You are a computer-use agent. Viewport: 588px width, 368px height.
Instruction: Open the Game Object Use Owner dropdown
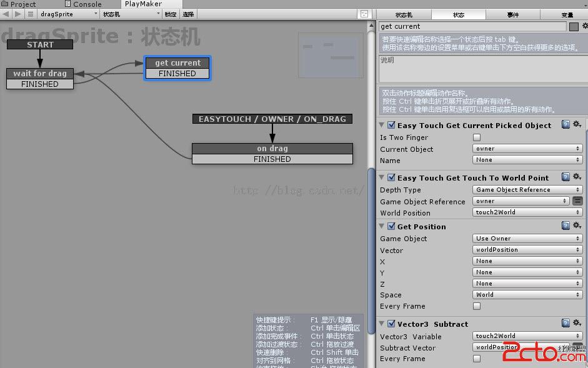(x=527, y=239)
